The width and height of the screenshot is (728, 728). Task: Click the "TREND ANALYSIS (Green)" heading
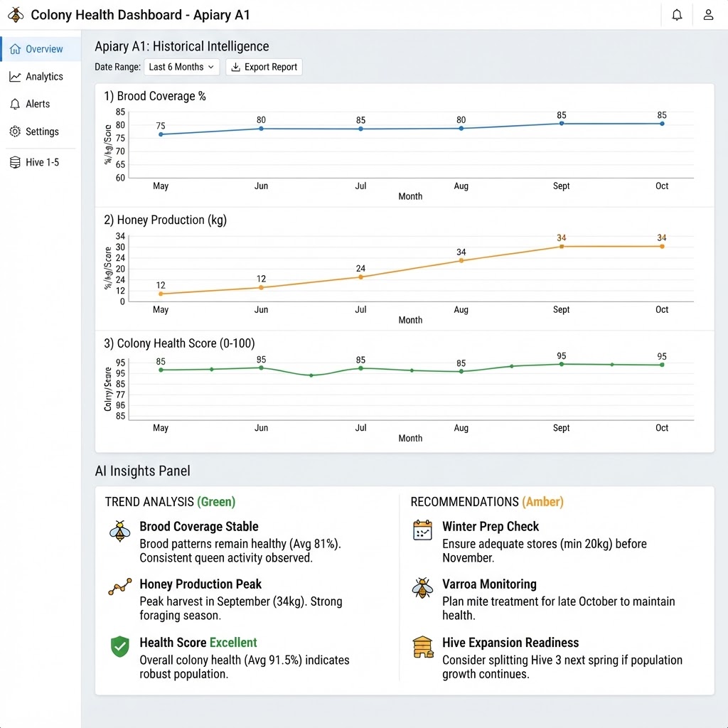[x=170, y=502]
